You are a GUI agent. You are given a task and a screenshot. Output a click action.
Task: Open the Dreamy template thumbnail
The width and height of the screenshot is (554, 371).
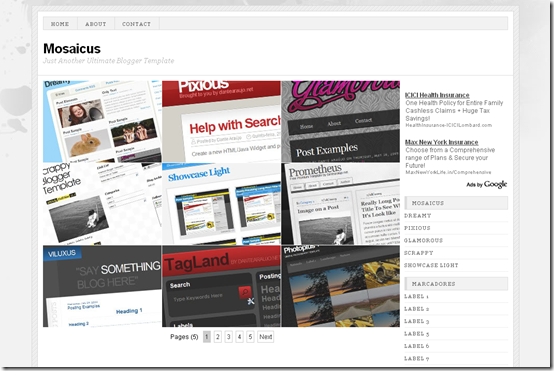(102, 122)
